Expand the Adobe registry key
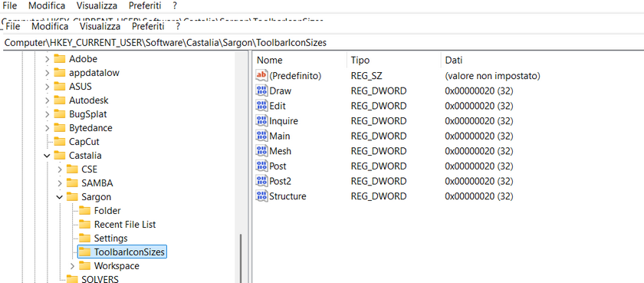The image size is (644, 283). coord(48,59)
